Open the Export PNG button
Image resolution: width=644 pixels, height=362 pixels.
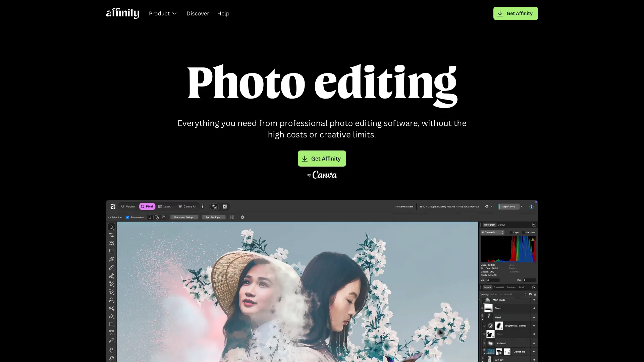[508, 206]
